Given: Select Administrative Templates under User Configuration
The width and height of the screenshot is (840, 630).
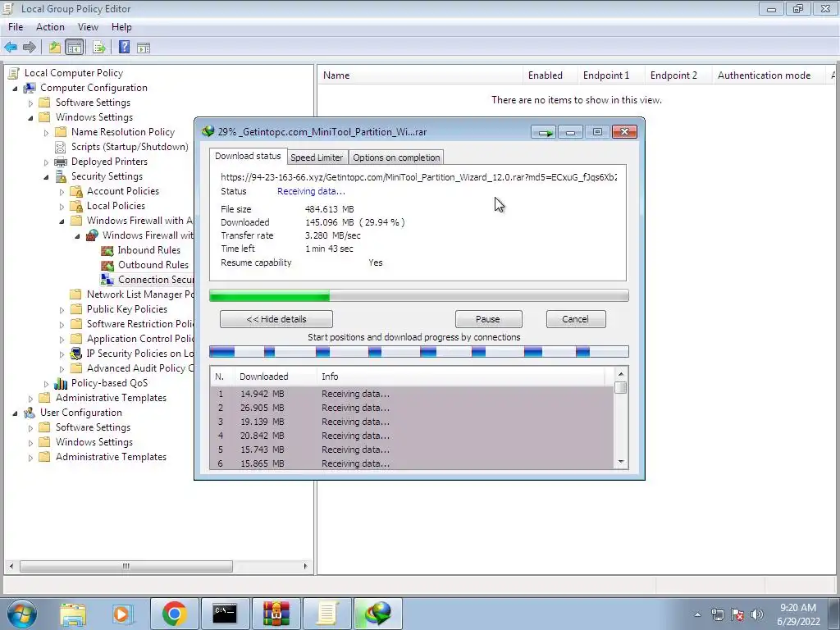Looking at the screenshot, I should pyautogui.click(x=111, y=457).
